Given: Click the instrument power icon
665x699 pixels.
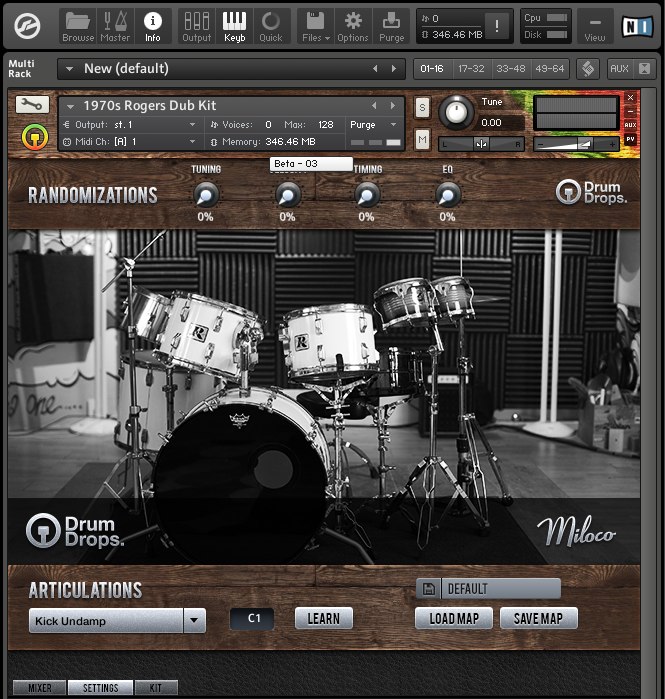Looking at the screenshot, I should pos(35,136).
